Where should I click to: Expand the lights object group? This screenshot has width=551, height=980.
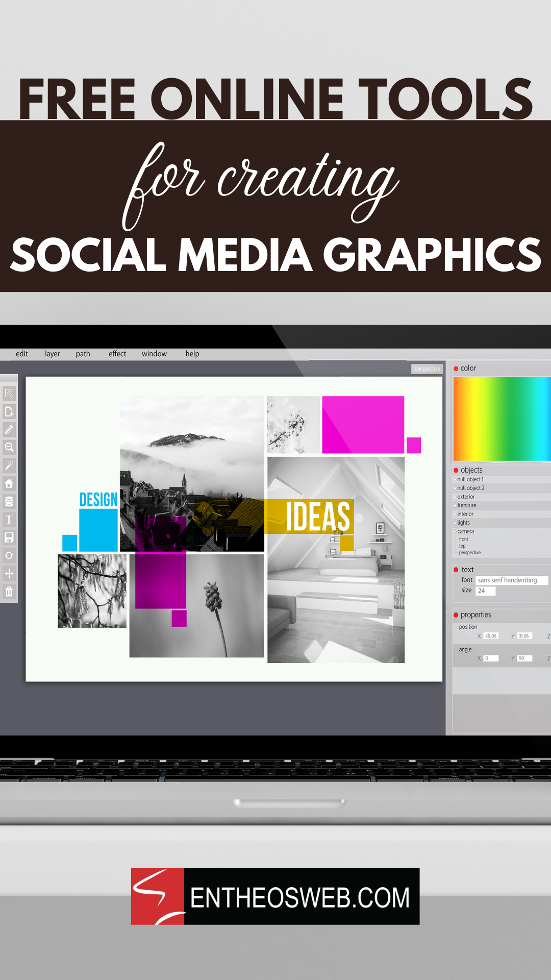pos(455,523)
